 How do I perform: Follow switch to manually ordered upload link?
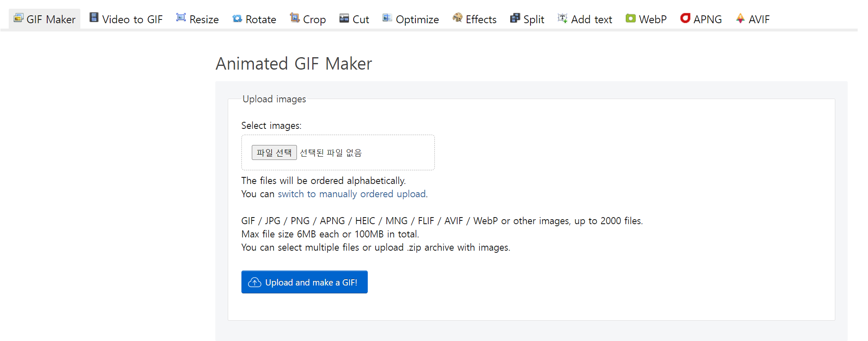(x=352, y=194)
